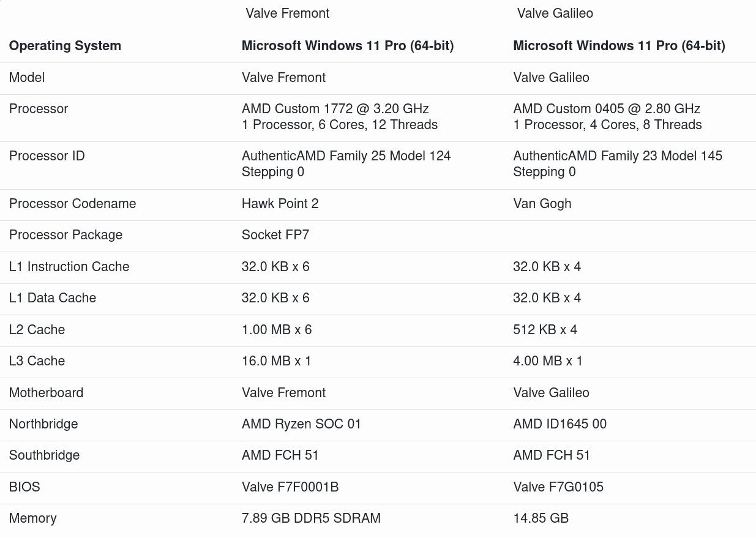Click the Valve Fremont column header

(287, 13)
